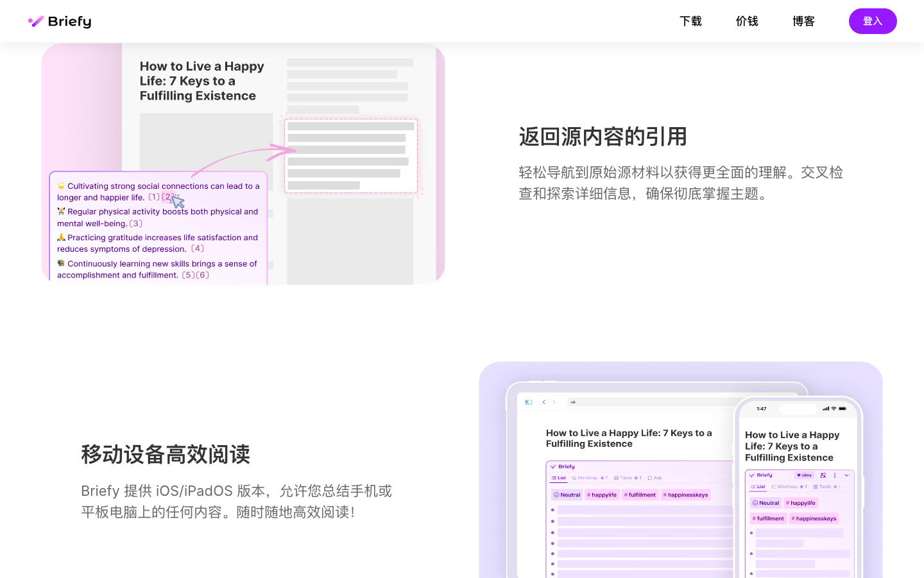This screenshot has height=578, width=924.
Task: Open the three-dot menu in phone panel
Action: (835, 475)
